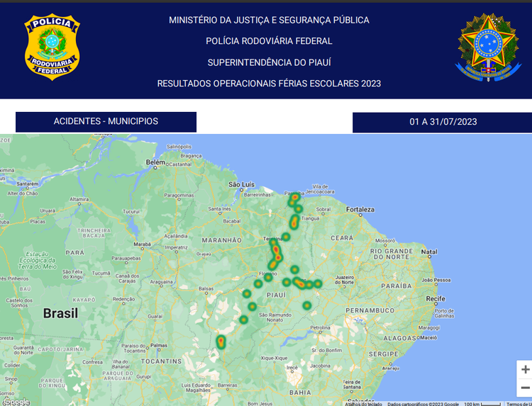Click RESULTADOS OPERACIONAIS FÉRIAS ESCOLARES 2023 heading
Screen dimensions: 532x406
pyautogui.click(x=269, y=84)
